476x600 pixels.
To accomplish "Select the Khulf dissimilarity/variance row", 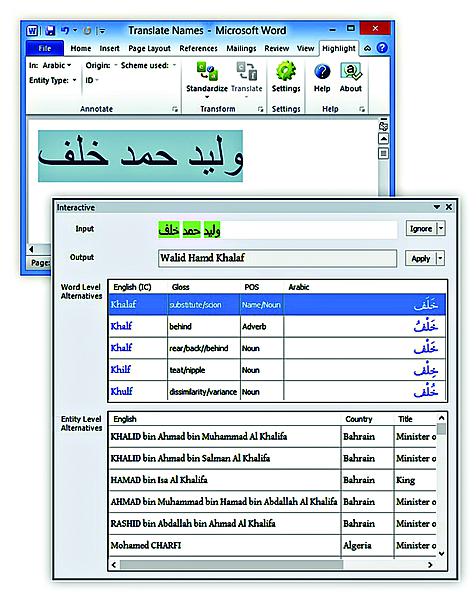I will coord(277,391).
